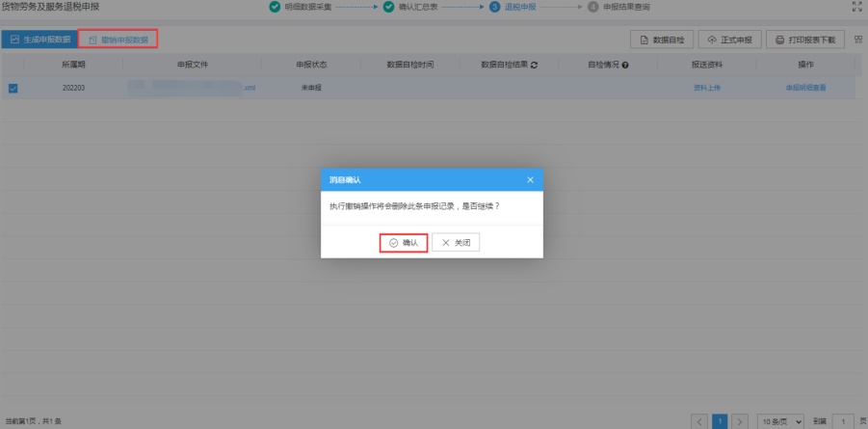This screenshot has width=868, height=429.
Task: Toggle fullscreen expand icon
Action: click(857, 7)
